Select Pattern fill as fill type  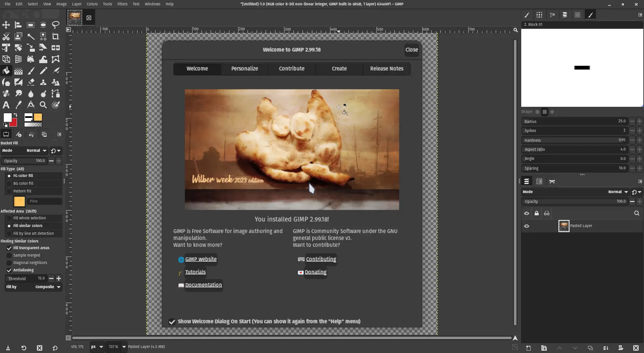tap(9, 191)
